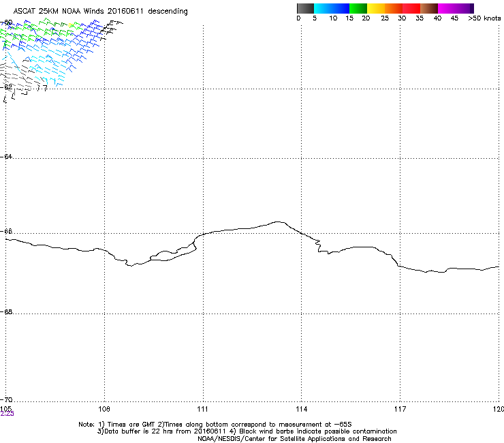Click the latitude label -66
Viewport: 504px width, 443px height.
[x=6, y=231]
